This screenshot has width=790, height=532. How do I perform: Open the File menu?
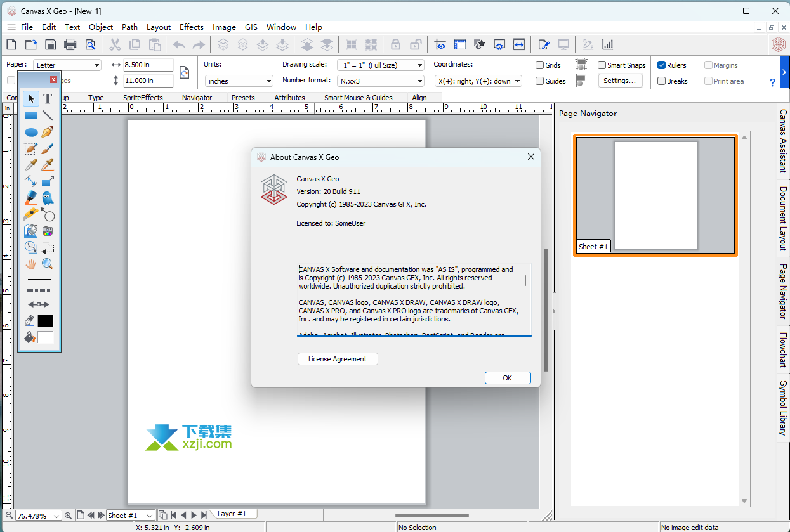click(x=27, y=27)
